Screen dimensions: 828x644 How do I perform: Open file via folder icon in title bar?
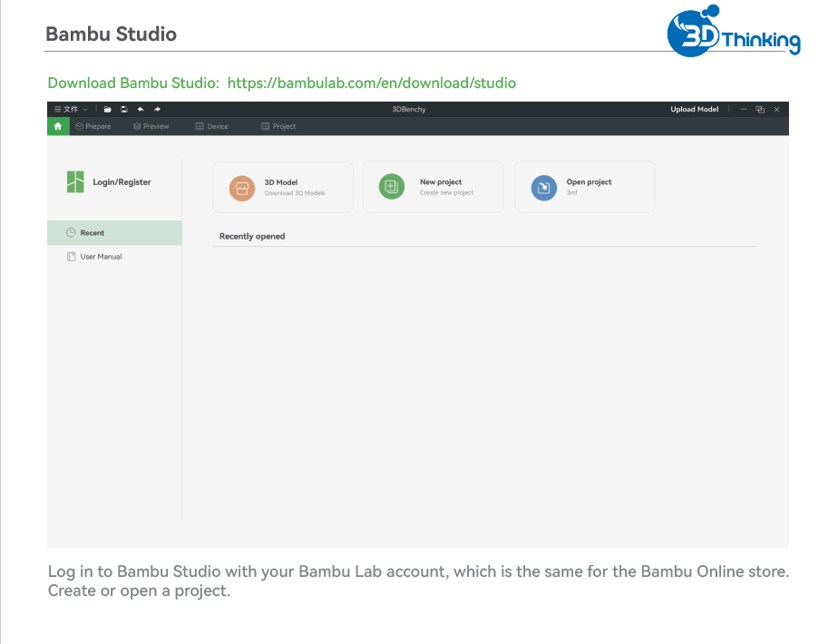coord(107,110)
